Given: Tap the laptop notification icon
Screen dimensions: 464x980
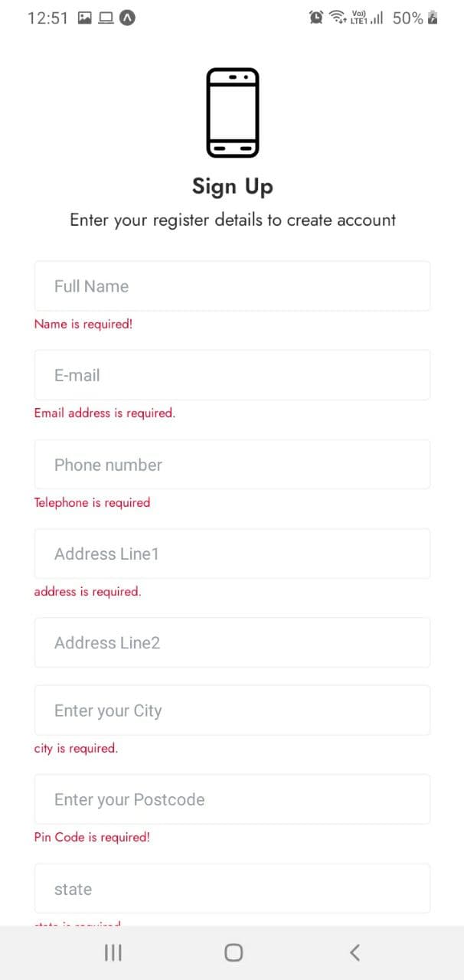Looking at the screenshot, I should pyautogui.click(x=106, y=18).
